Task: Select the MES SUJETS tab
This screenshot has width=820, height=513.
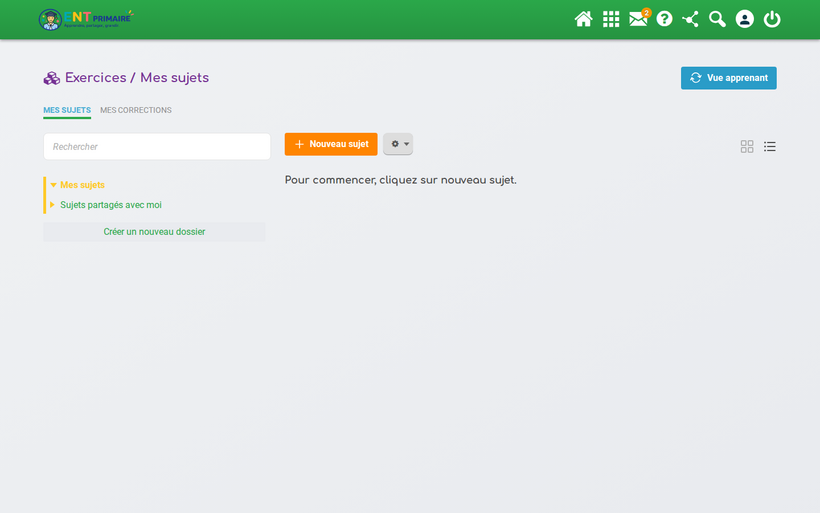Action: (x=67, y=110)
